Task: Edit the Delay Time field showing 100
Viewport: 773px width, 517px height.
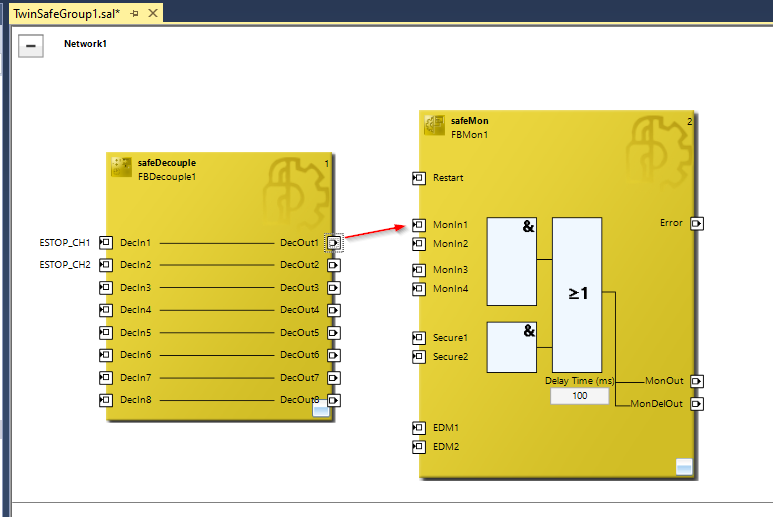Action: point(580,396)
